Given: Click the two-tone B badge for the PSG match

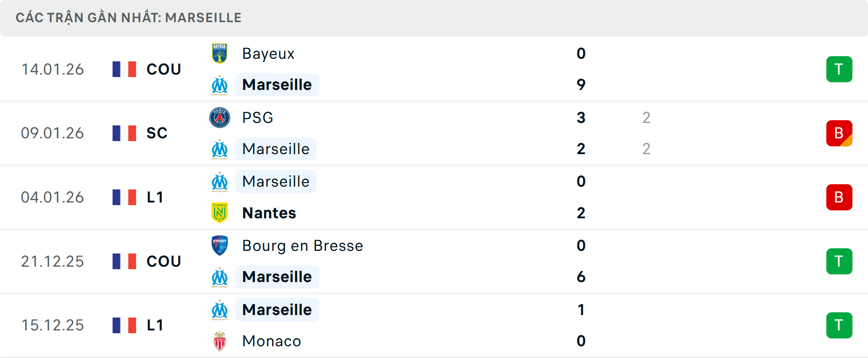Looking at the screenshot, I should click(x=839, y=133).
